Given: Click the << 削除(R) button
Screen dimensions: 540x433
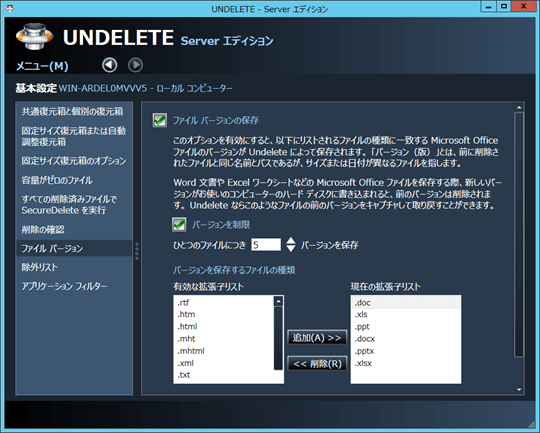Looking at the screenshot, I should coord(317,363).
